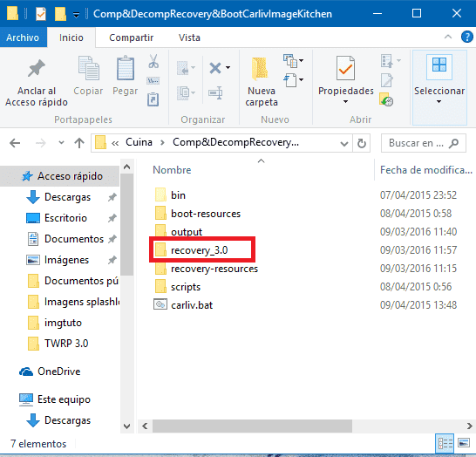Switch to the Vista ribbon tab
This screenshot has width=476, height=457.
tap(189, 38)
